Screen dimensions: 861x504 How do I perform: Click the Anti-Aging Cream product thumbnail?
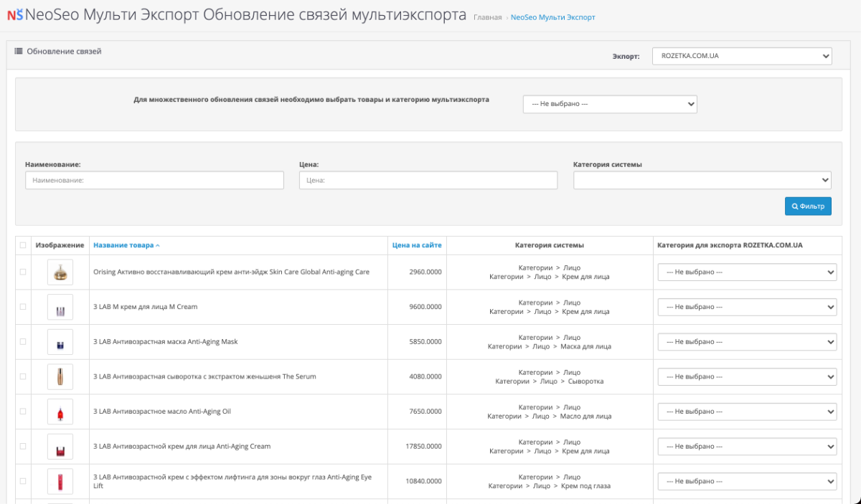click(60, 446)
